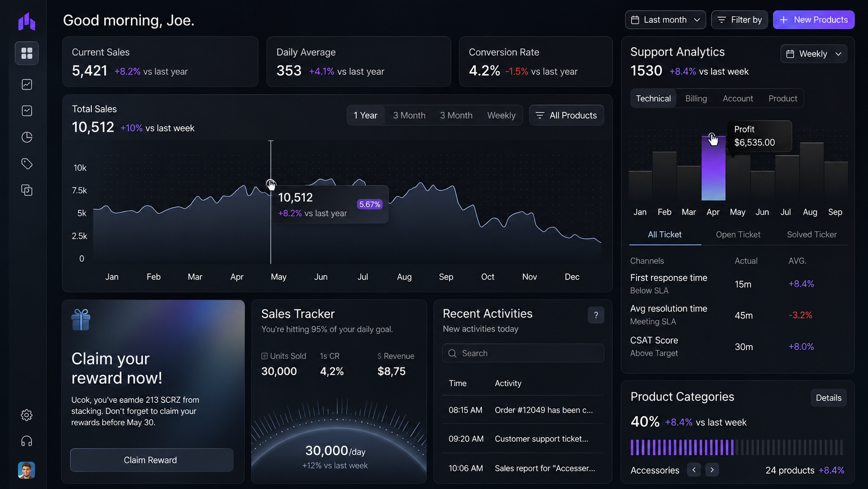This screenshot has width=868, height=489.
Task: Click the Accessories category label
Action: [655, 470]
